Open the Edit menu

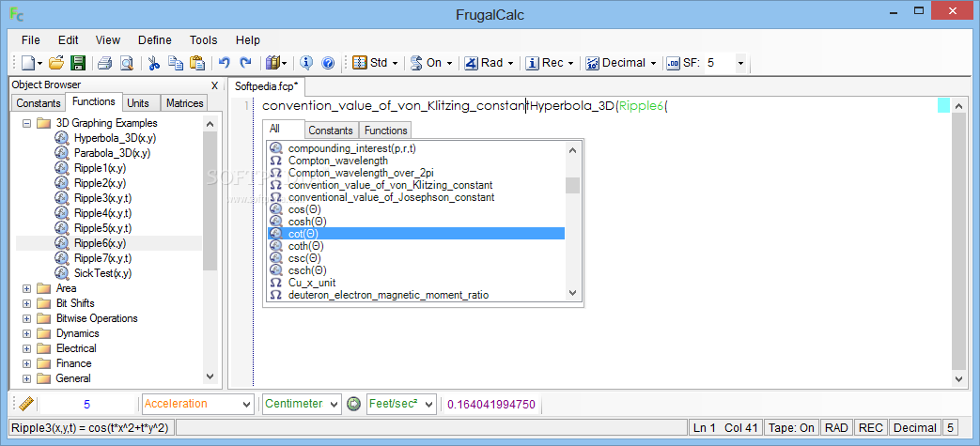coord(69,40)
